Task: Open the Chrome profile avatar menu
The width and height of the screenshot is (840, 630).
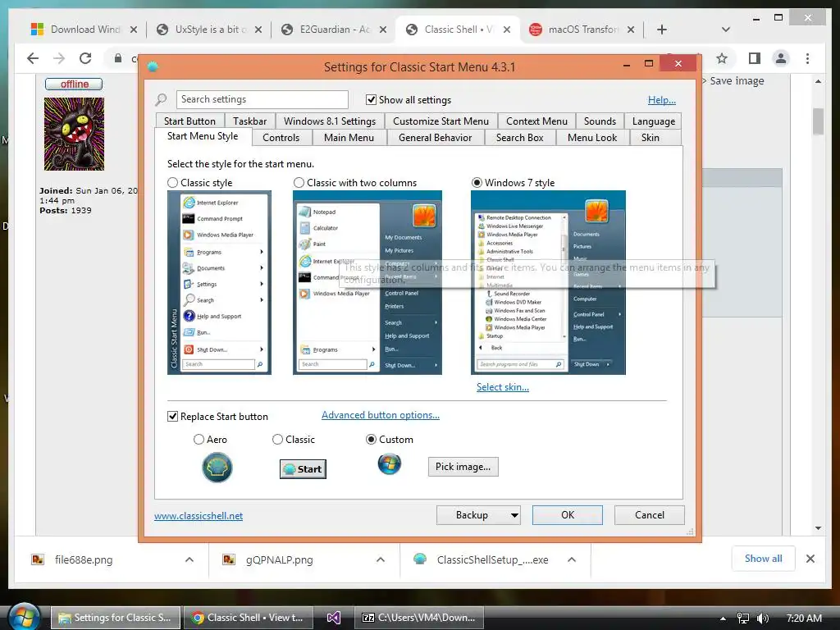Action: [x=781, y=58]
